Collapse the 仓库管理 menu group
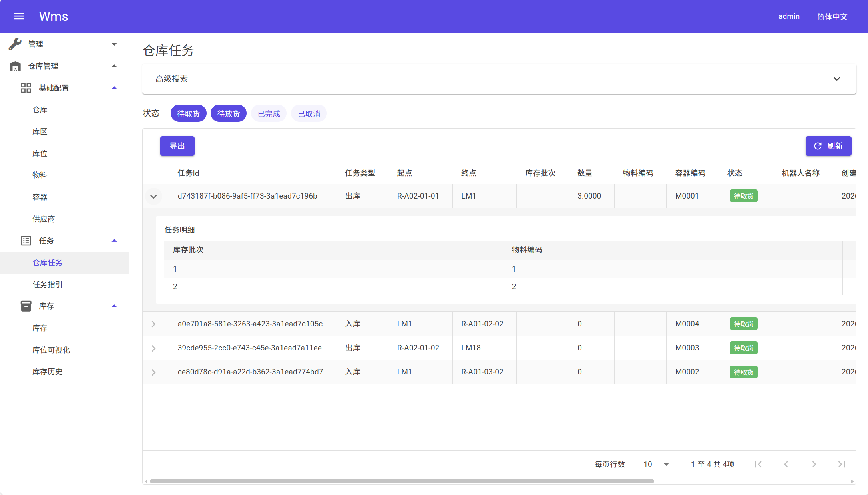 pos(114,66)
